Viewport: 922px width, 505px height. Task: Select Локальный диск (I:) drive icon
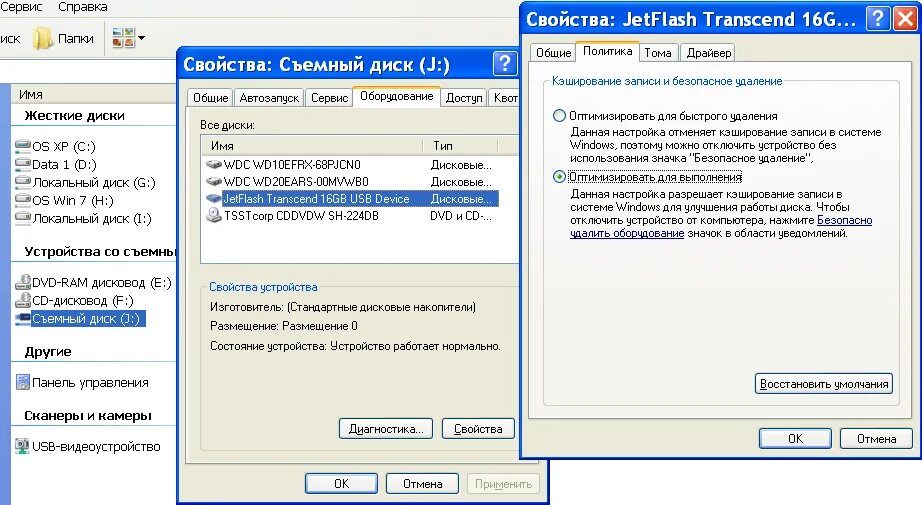[x=22, y=218]
